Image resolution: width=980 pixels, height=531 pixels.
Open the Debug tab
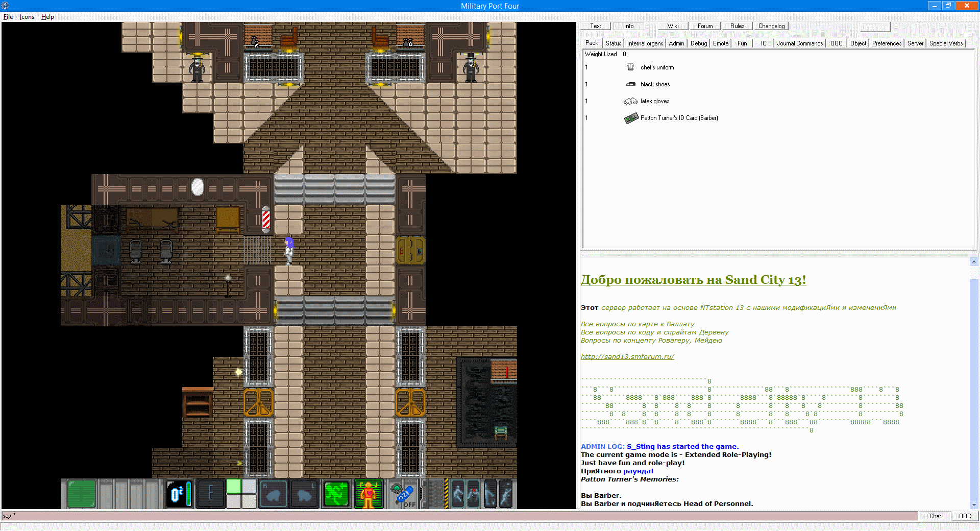coord(699,43)
